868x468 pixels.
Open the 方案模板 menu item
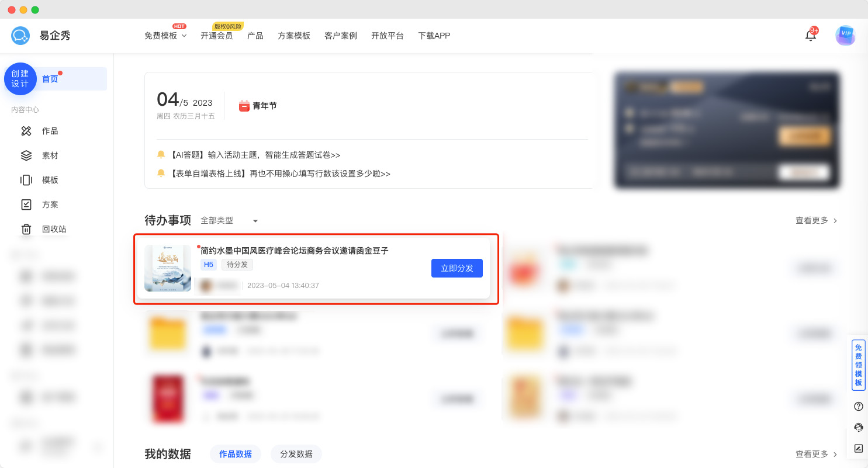click(295, 36)
